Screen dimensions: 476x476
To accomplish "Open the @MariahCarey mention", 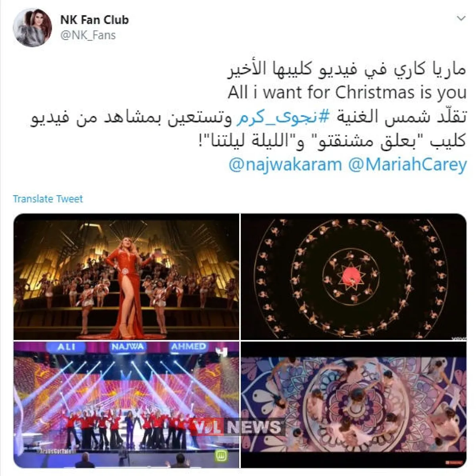I will [407, 165].
